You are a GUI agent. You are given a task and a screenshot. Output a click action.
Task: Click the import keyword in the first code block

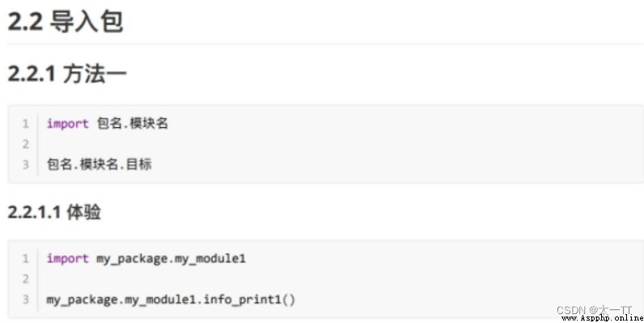tap(67, 123)
